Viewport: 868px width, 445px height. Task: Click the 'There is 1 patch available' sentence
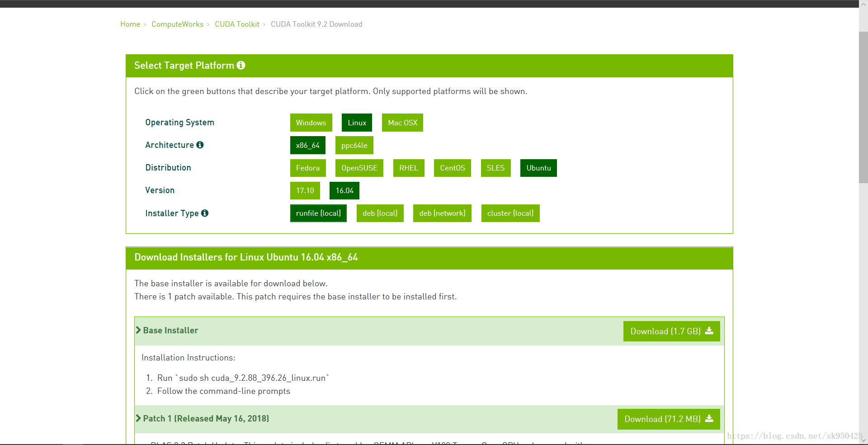296,297
